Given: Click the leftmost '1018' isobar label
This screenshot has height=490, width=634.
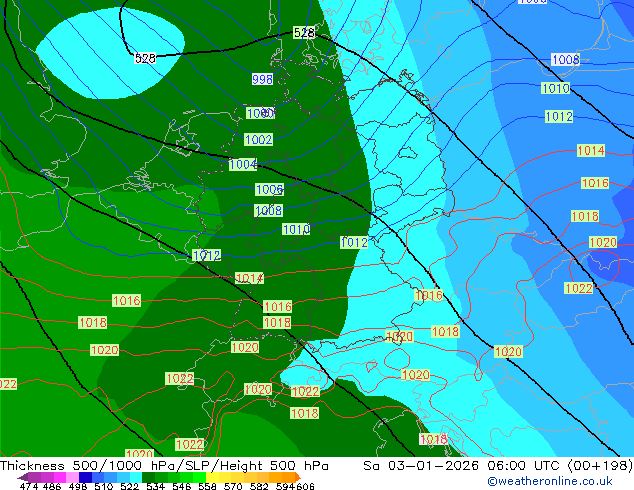Looking at the screenshot, I should click(93, 323).
